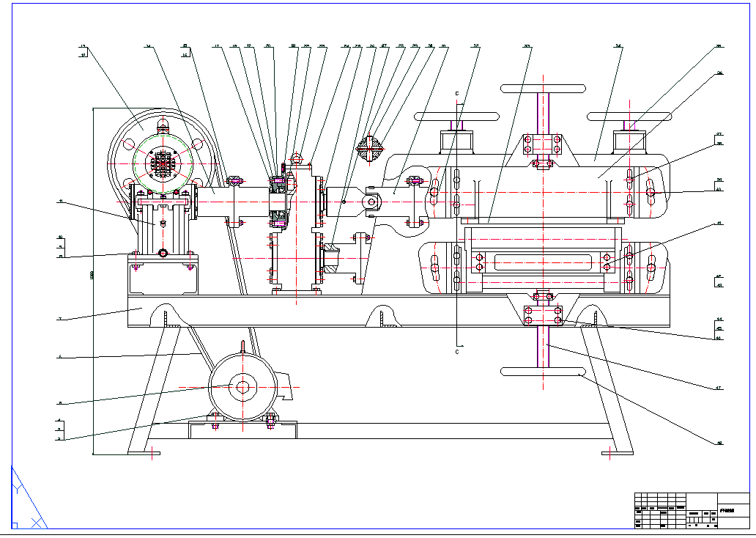This screenshot has width=756, height=538.
Task: Select part number balloon 13
Action: point(83,46)
